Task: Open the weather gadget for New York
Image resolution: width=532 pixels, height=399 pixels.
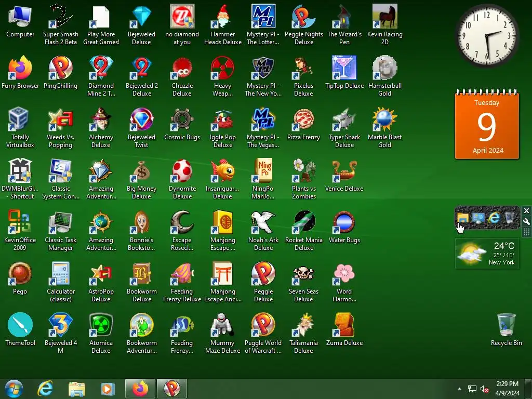Action: click(x=487, y=254)
